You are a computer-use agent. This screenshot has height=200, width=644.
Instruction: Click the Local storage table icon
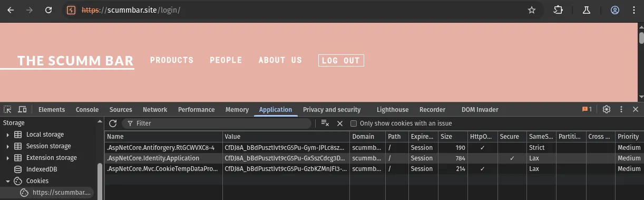(x=18, y=135)
